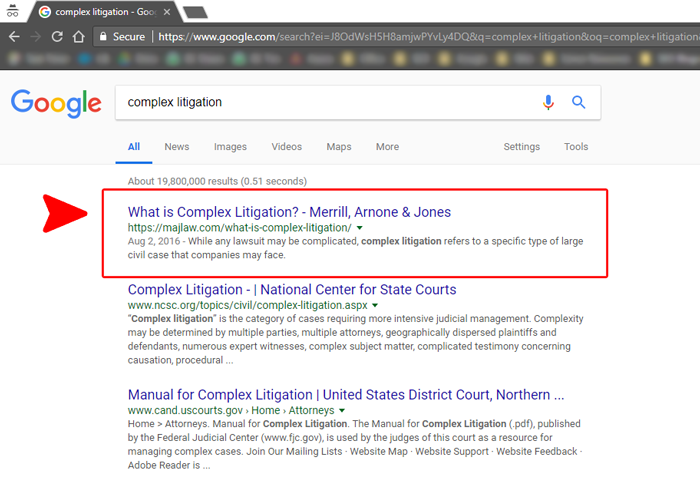Switch to the Videos tab
Screen dimensions: 700x482
[x=287, y=146]
